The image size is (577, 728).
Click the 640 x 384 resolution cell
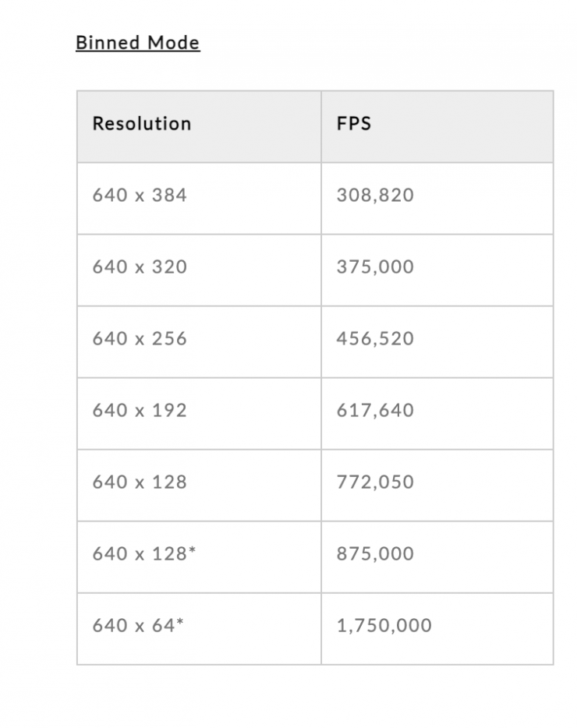tap(140, 196)
